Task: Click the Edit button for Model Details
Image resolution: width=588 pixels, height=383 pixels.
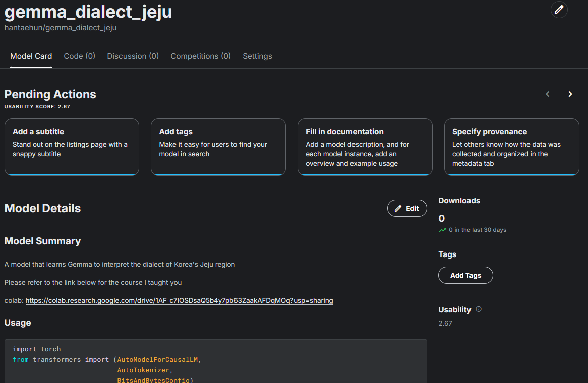Action: [x=406, y=208]
